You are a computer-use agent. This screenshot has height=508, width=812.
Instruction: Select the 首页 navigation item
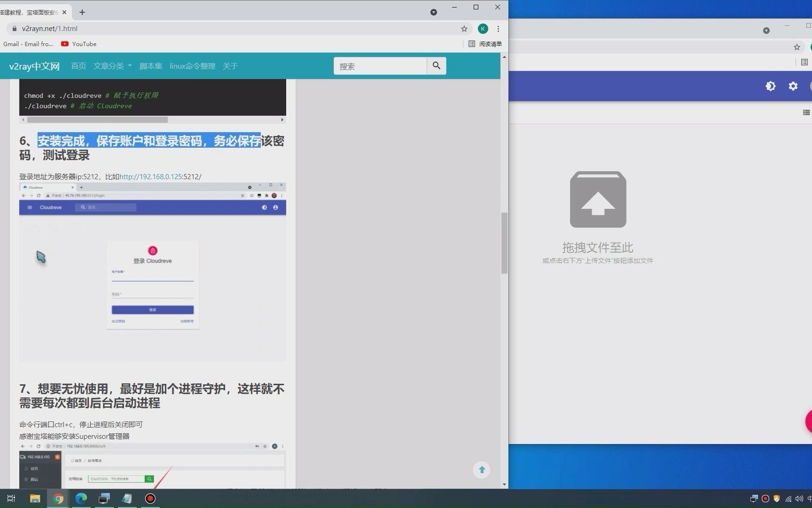(78, 66)
